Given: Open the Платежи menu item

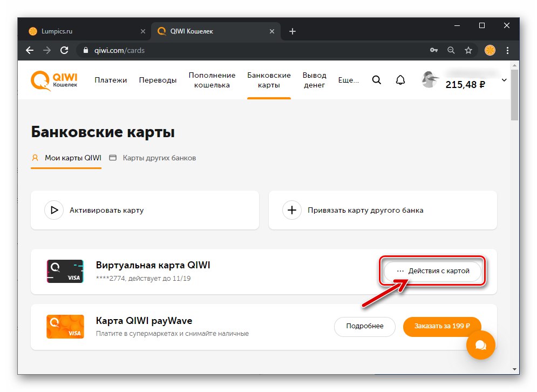Looking at the screenshot, I should pyautogui.click(x=111, y=80).
